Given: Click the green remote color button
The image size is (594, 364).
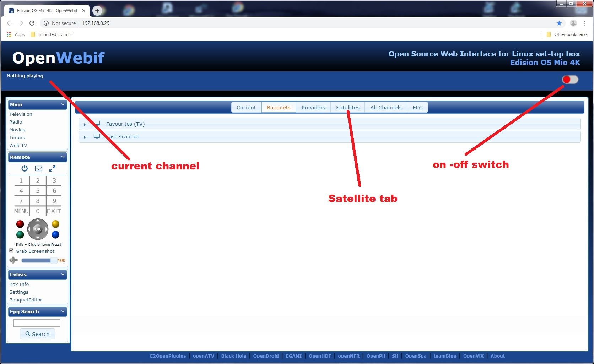Looking at the screenshot, I should click(x=20, y=235).
